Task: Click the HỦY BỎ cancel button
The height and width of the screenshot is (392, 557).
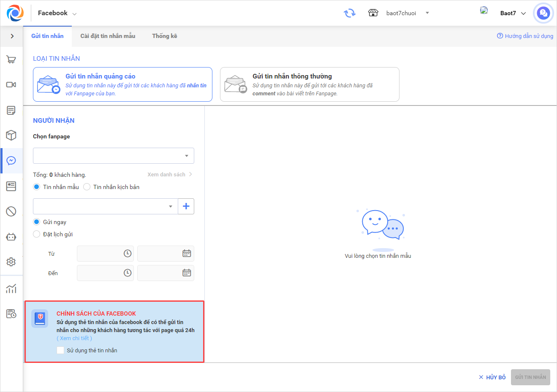Action: [492, 377]
